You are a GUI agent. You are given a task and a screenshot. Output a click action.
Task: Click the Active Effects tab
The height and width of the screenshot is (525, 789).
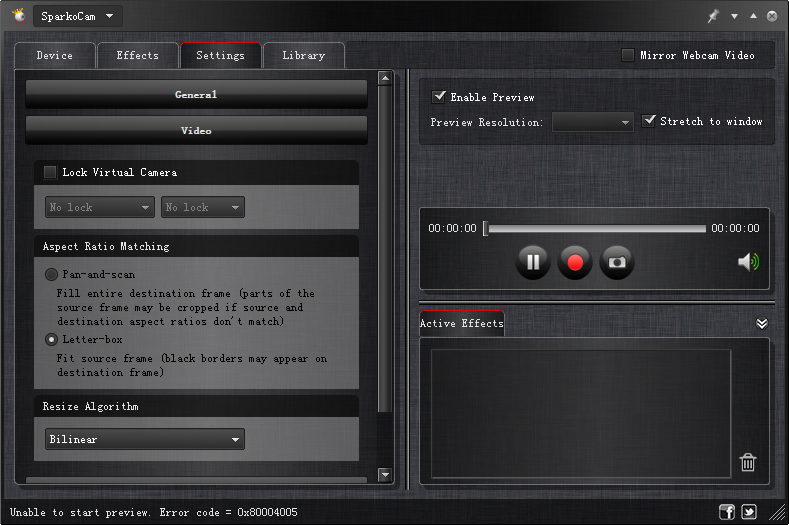coord(462,323)
